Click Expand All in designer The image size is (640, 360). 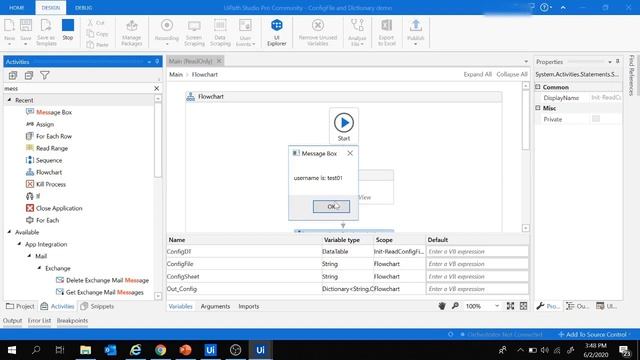pyautogui.click(x=477, y=74)
